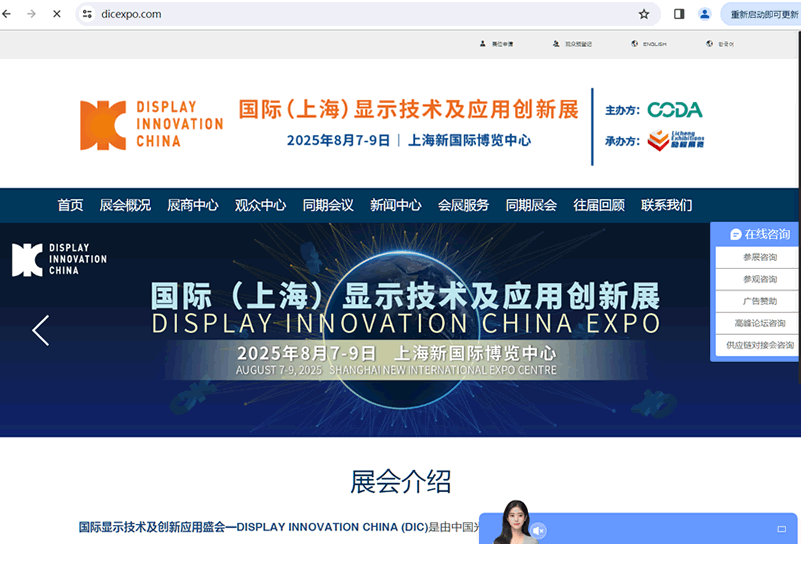The width and height of the screenshot is (801, 563).
Task: Open the 联系我们 menu item
Action: 667,205
